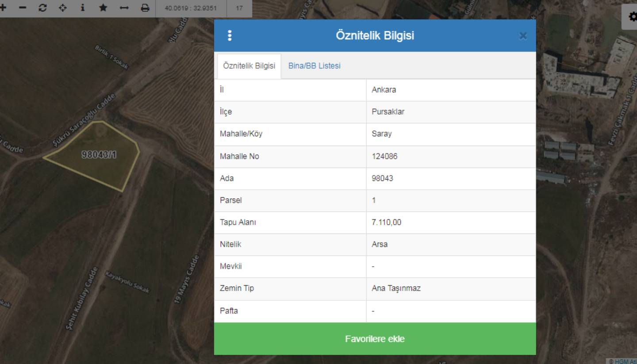Select parcel label 98043/1 on map
This screenshot has width=637, height=364.
pos(99,155)
